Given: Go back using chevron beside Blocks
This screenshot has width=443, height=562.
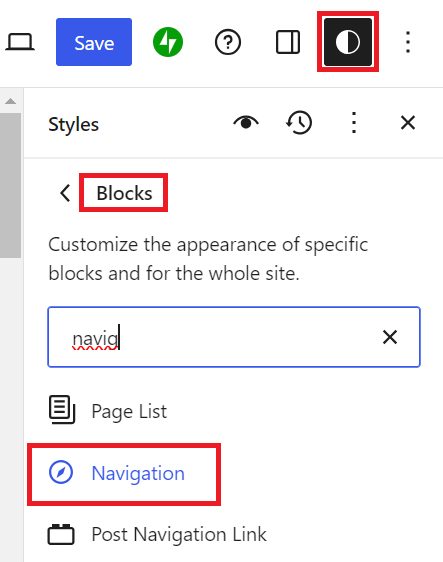Looking at the screenshot, I should tap(65, 193).
